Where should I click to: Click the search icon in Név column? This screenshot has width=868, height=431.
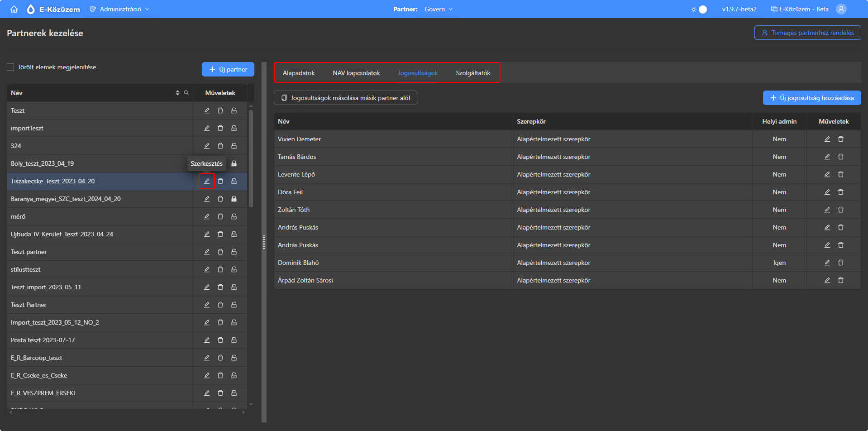(186, 93)
